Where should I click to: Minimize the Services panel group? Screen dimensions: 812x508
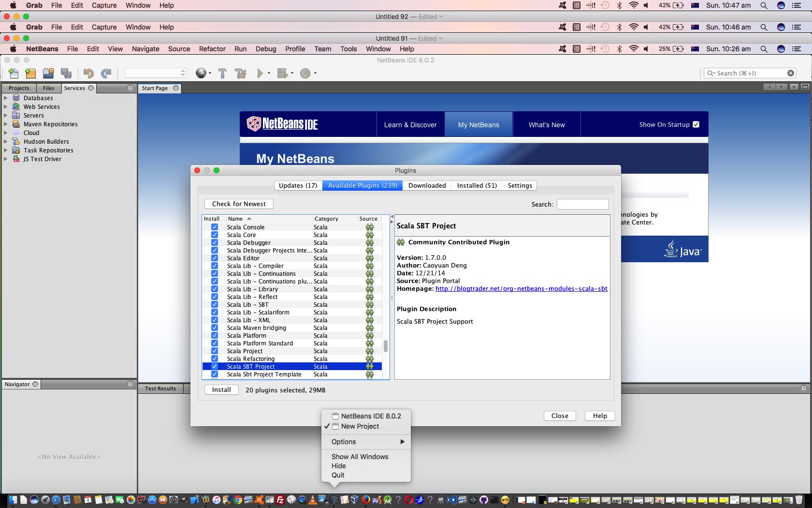tap(130, 88)
